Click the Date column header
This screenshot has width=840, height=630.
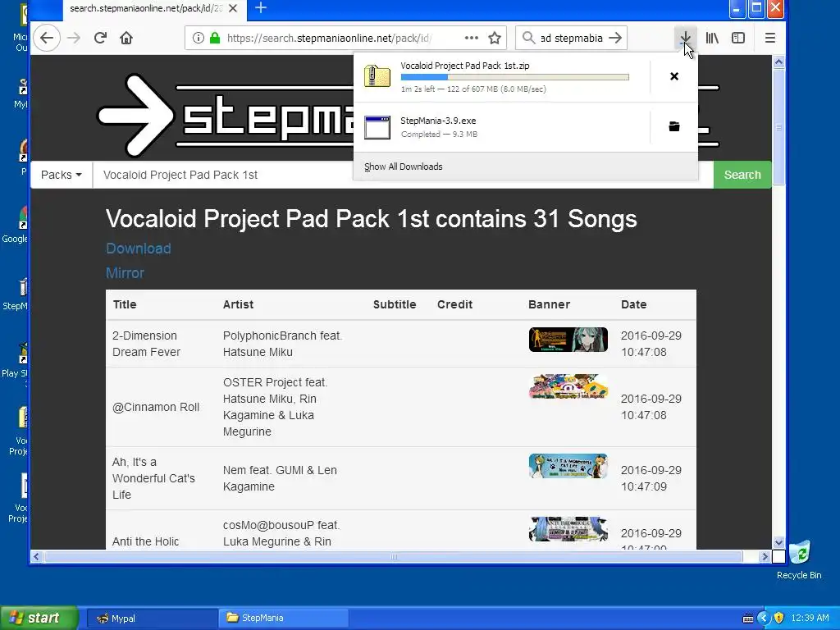tap(634, 304)
